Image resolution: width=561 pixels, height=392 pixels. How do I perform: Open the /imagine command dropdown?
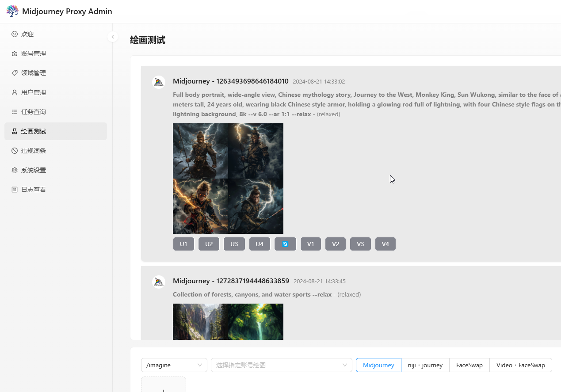[x=174, y=365]
